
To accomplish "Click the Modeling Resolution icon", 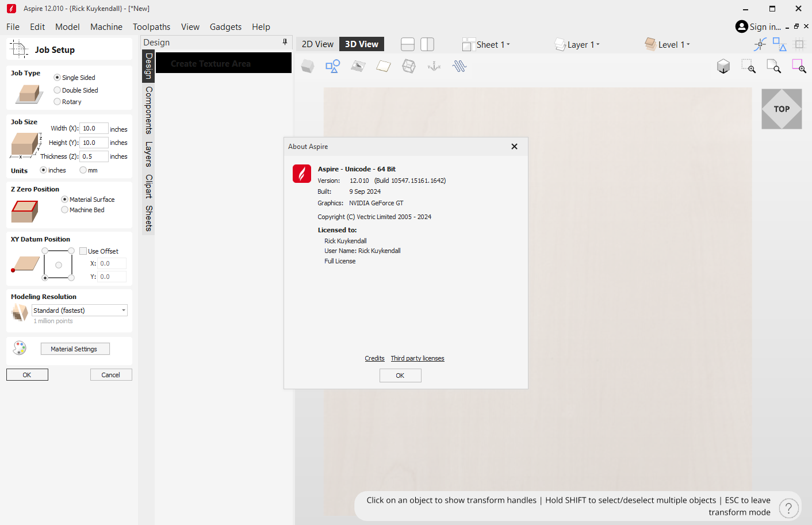I will pos(20,313).
